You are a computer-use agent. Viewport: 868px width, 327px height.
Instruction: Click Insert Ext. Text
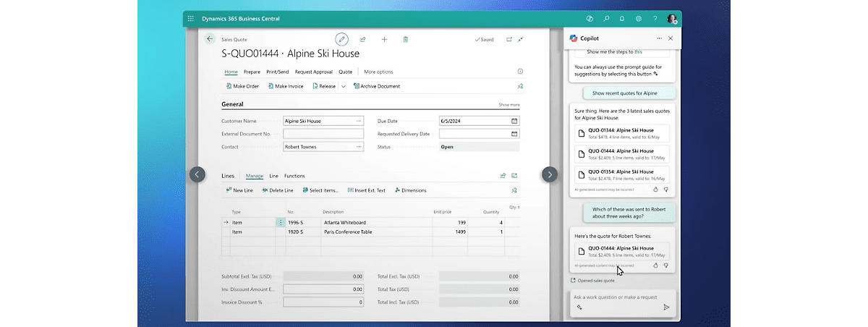click(x=366, y=190)
